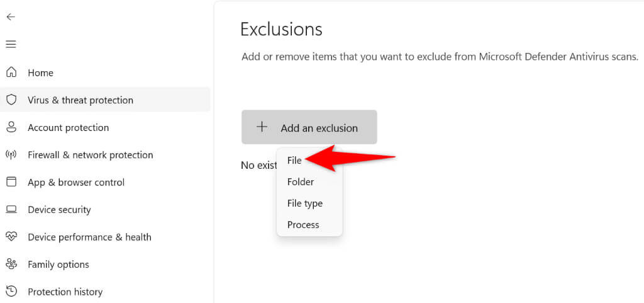Open the hamburger navigation menu
The image size is (644, 303).
11,44
